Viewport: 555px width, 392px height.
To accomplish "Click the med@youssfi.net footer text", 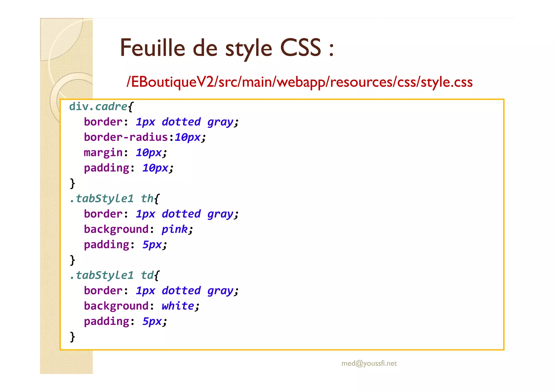I will coord(369,363).
